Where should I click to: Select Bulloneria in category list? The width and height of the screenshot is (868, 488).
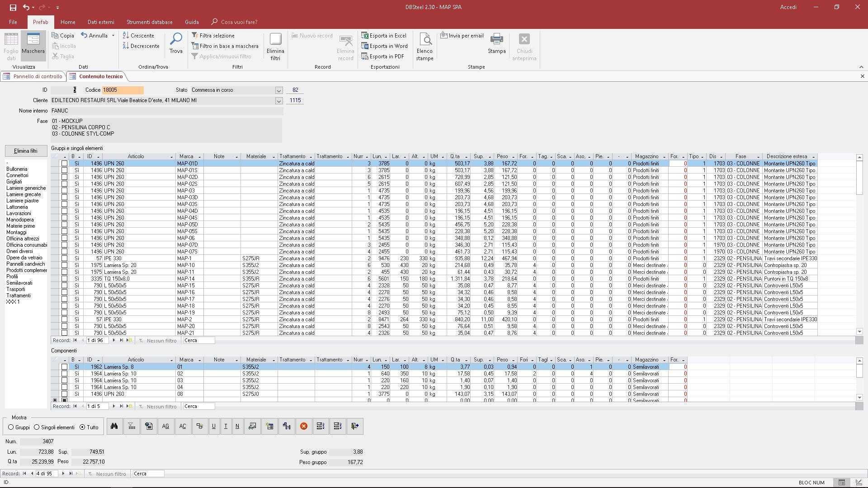click(17, 169)
